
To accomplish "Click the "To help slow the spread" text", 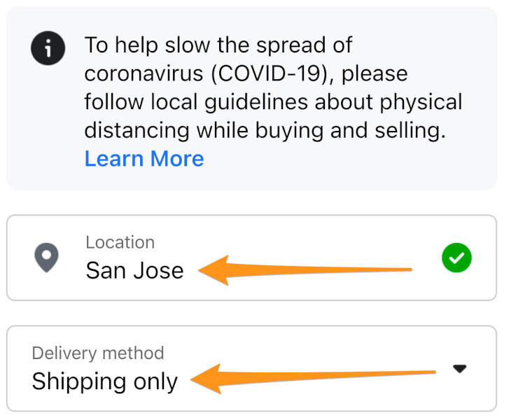I will [x=218, y=45].
